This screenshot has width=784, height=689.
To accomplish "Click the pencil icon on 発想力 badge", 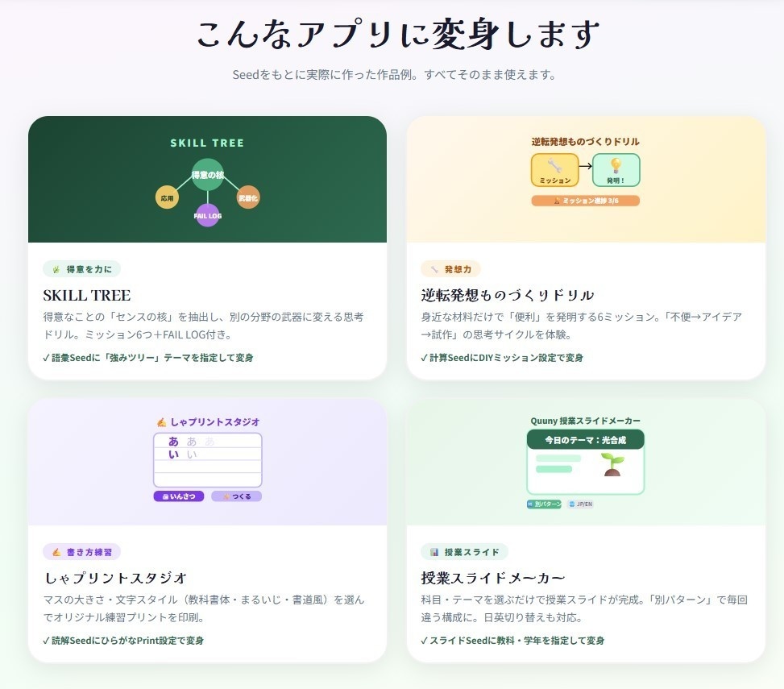I will [433, 268].
